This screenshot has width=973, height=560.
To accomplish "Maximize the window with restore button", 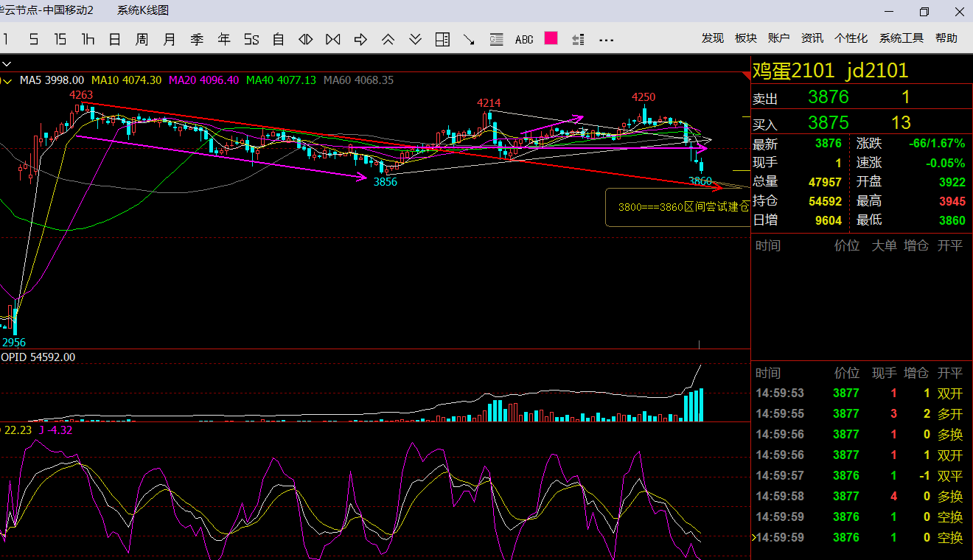I will [x=924, y=11].
